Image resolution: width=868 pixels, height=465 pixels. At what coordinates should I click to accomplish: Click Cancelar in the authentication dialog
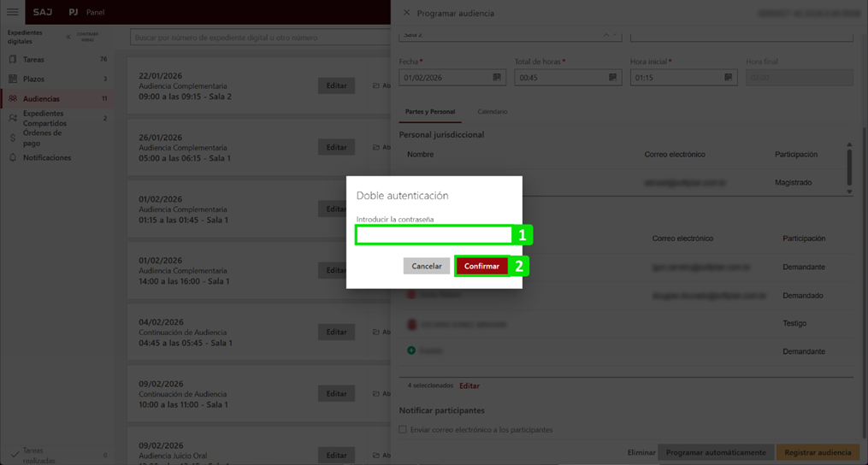[x=426, y=266]
